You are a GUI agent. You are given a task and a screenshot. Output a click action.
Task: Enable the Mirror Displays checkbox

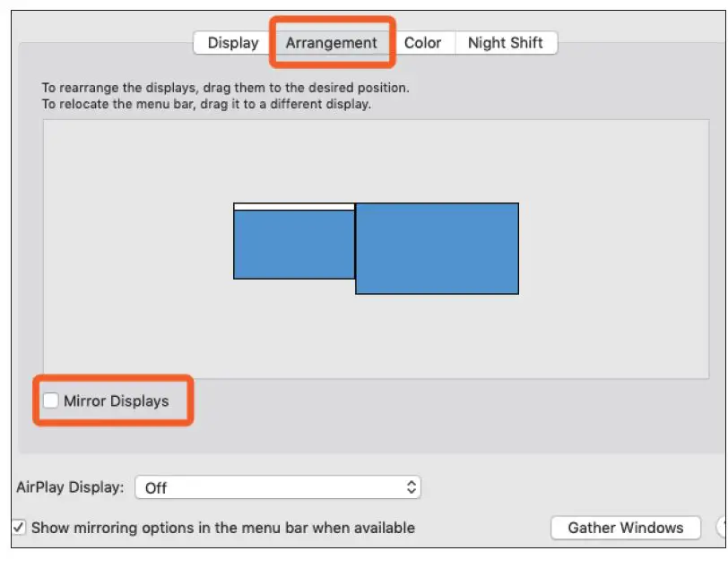pyautogui.click(x=51, y=400)
